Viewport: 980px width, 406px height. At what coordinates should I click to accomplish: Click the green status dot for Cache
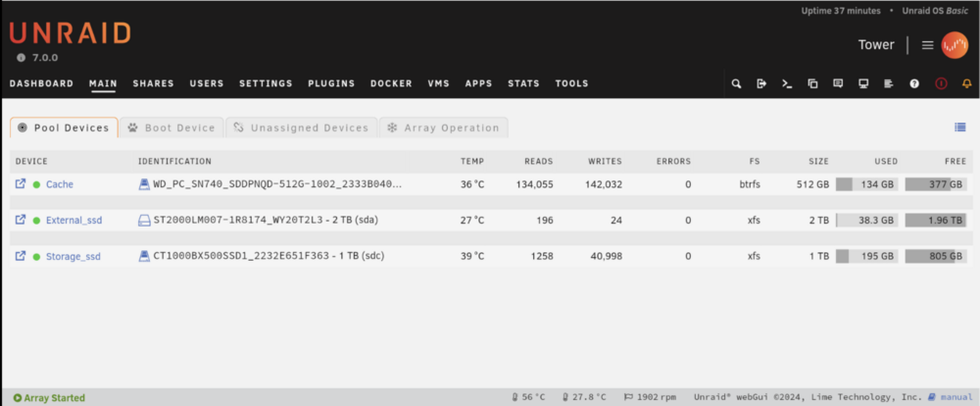pos(37,184)
